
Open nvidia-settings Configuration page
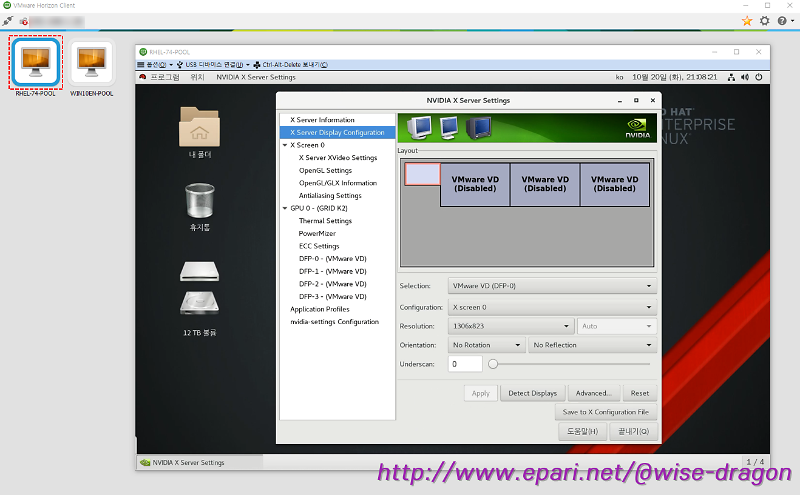coord(334,322)
